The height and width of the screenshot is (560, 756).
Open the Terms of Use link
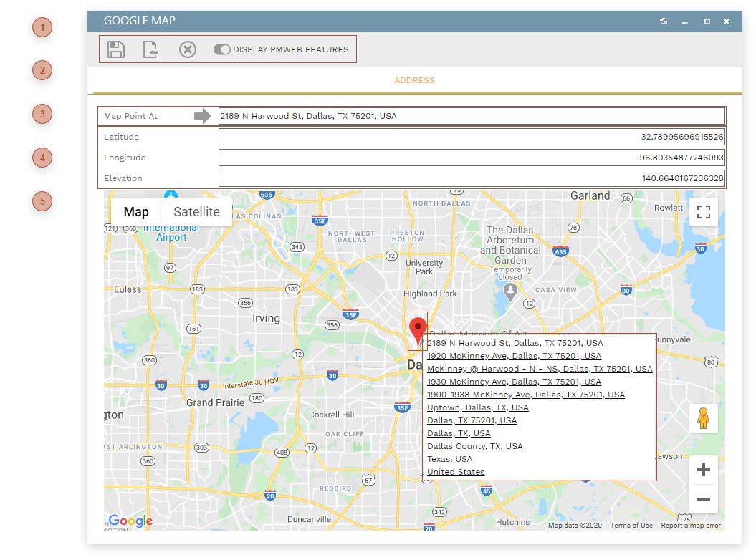(631, 525)
